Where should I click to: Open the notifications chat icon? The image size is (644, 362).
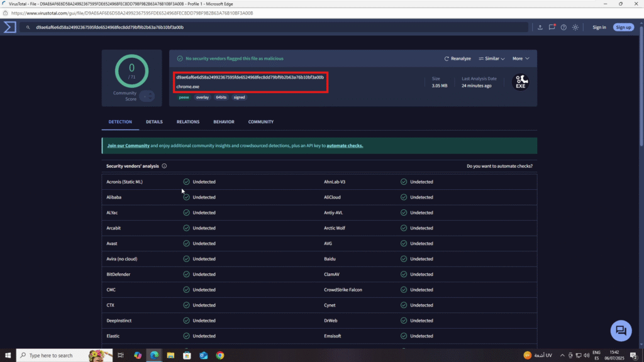(552, 27)
